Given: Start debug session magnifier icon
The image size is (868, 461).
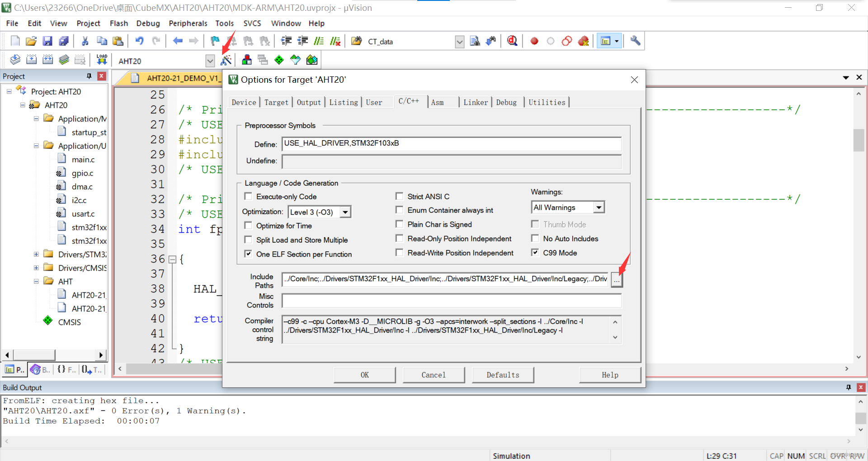Looking at the screenshot, I should tap(512, 41).
